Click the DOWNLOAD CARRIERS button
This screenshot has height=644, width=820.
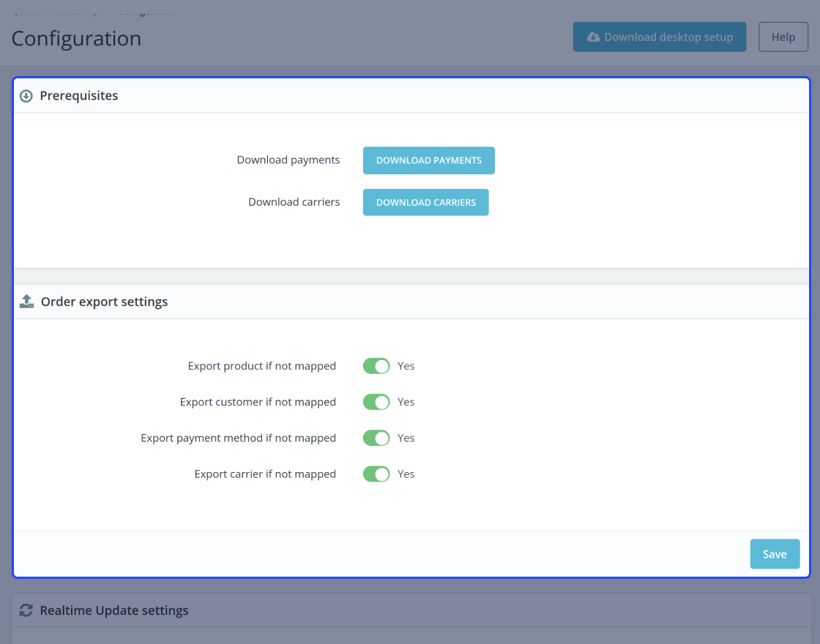pos(425,202)
